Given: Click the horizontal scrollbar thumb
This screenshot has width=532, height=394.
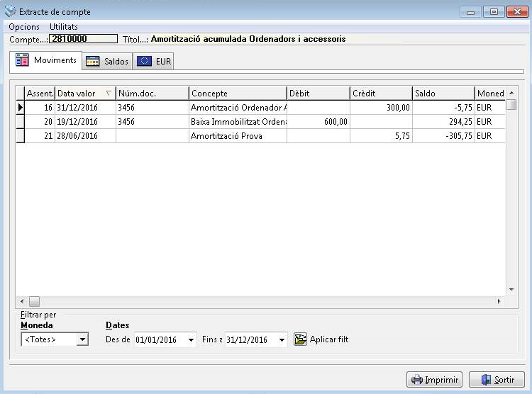Looking at the screenshot, I should coord(34,301).
